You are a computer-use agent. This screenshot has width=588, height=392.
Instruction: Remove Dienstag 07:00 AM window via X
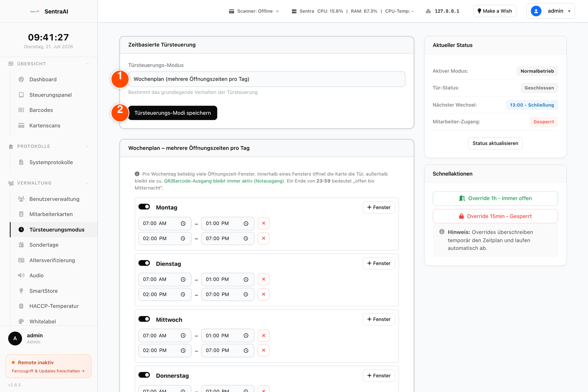pyautogui.click(x=264, y=279)
